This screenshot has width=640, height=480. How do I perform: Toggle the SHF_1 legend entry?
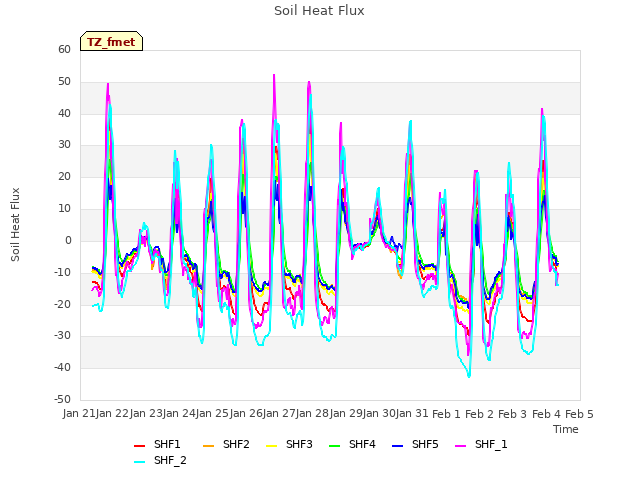coord(481,444)
